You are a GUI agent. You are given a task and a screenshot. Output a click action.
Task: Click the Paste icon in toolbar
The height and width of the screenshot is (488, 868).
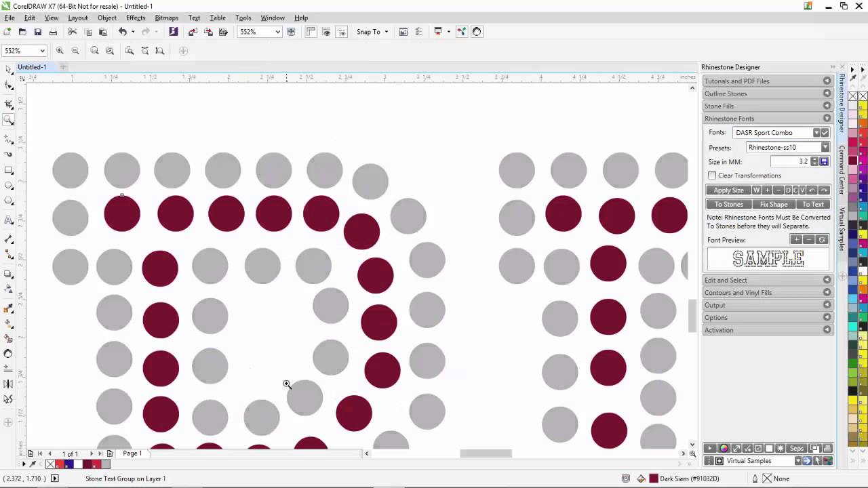103,32
